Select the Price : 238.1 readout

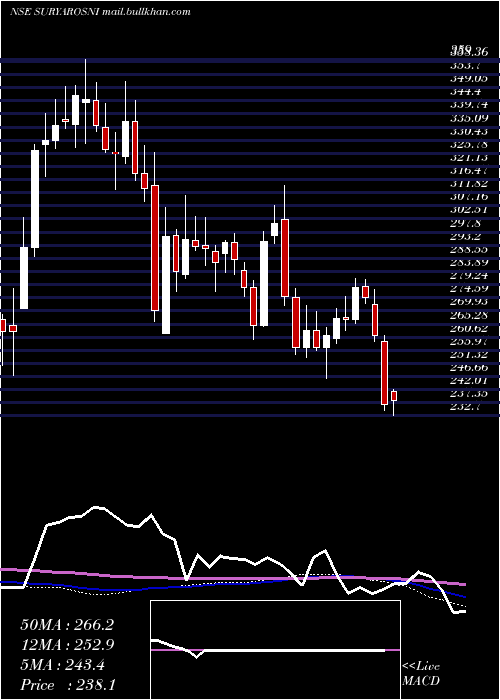point(68,685)
